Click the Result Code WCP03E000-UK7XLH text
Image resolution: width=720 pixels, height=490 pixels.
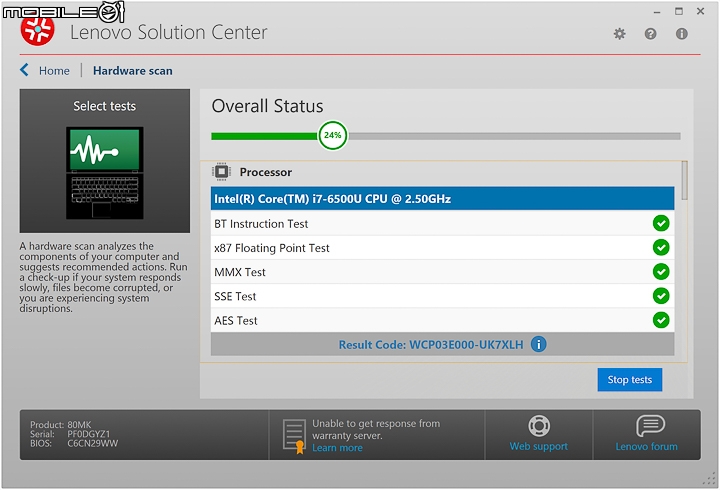click(431, 344)
